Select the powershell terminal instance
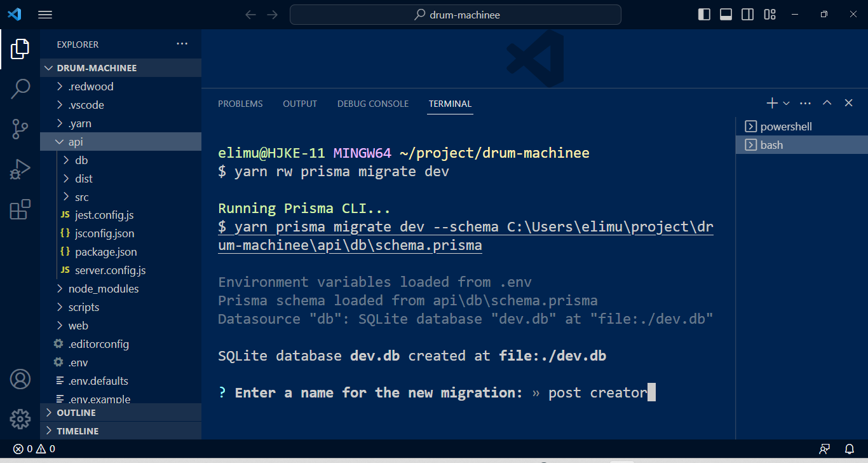Screen dimensions: 868x463 click(802, 127)
